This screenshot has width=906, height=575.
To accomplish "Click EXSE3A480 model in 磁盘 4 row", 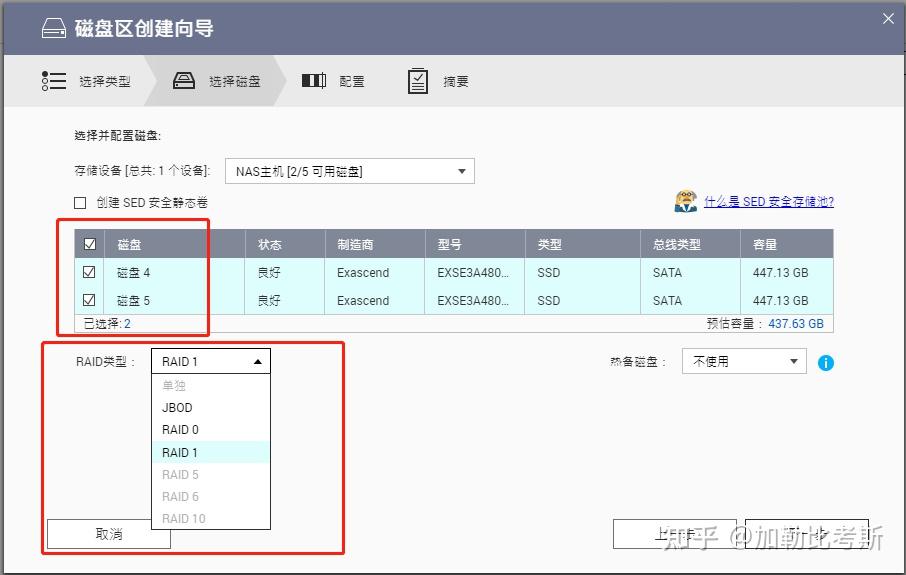I will tap(473, 273).
